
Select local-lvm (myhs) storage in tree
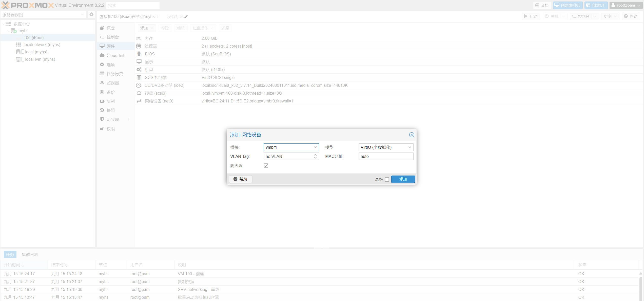40,59
